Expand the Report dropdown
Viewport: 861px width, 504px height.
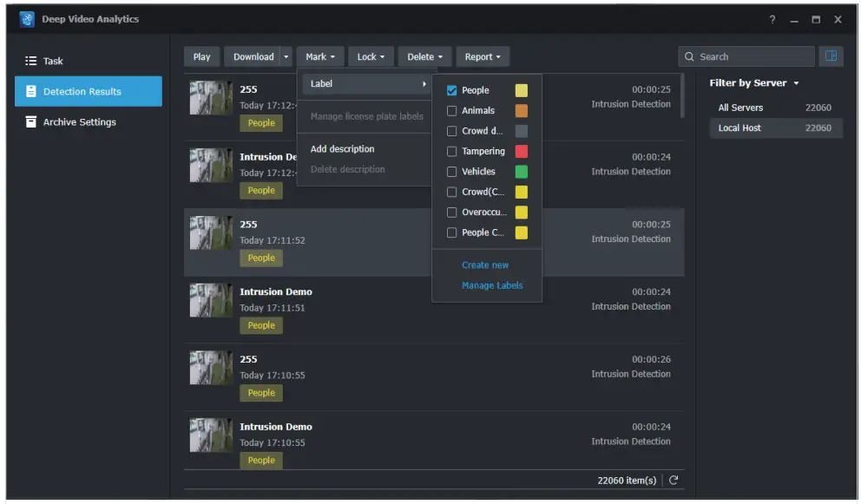pyautogui.click(x=483, y=56)
